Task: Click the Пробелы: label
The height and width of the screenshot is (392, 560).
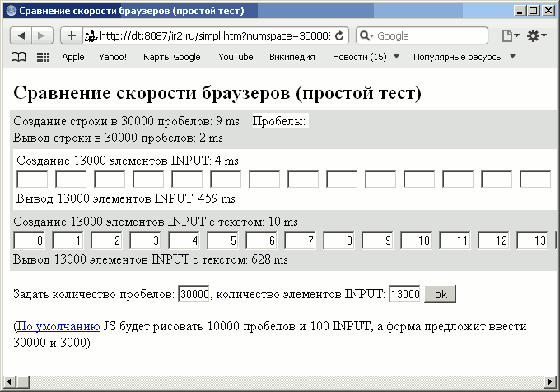Action: pyautogui.click(x=279, y=121)
